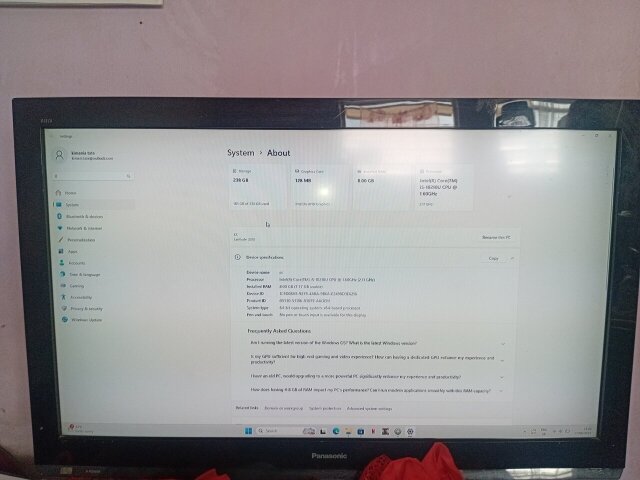
Task: Open the Installed RAM card
Action: click(x=382, y=188)
